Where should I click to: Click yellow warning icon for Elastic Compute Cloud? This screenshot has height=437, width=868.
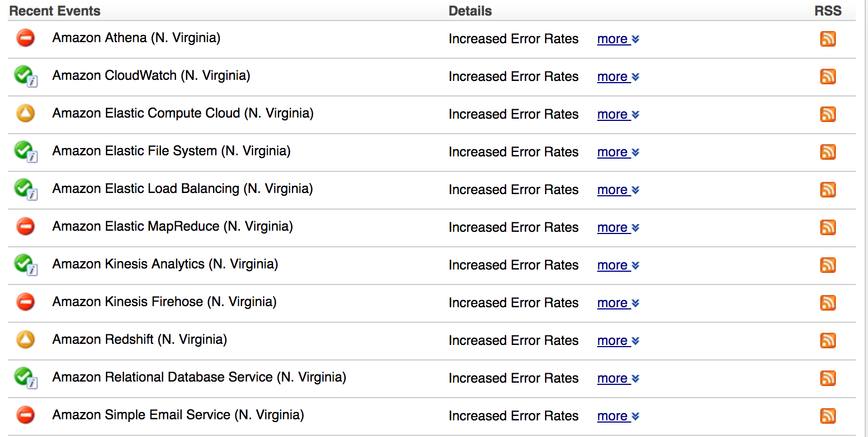[x=26, y=114]
